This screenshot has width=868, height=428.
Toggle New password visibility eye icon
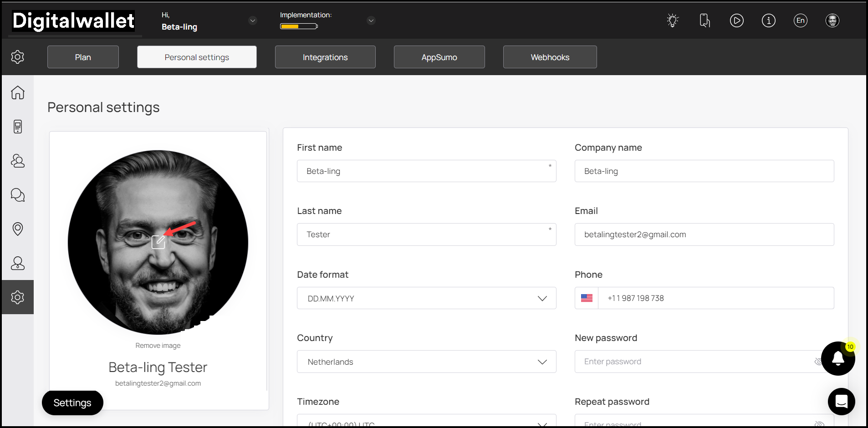tap(818, 362)
